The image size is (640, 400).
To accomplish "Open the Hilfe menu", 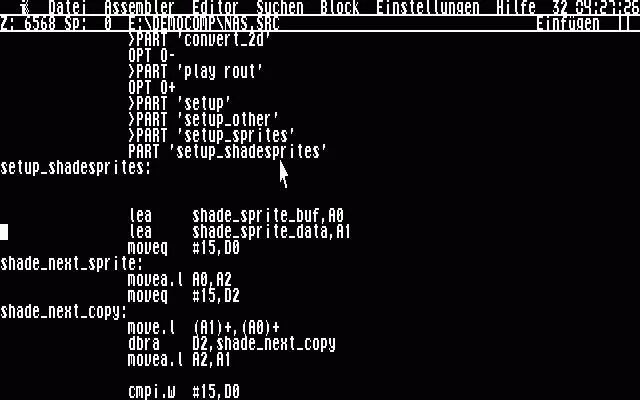I will [516, 7].
